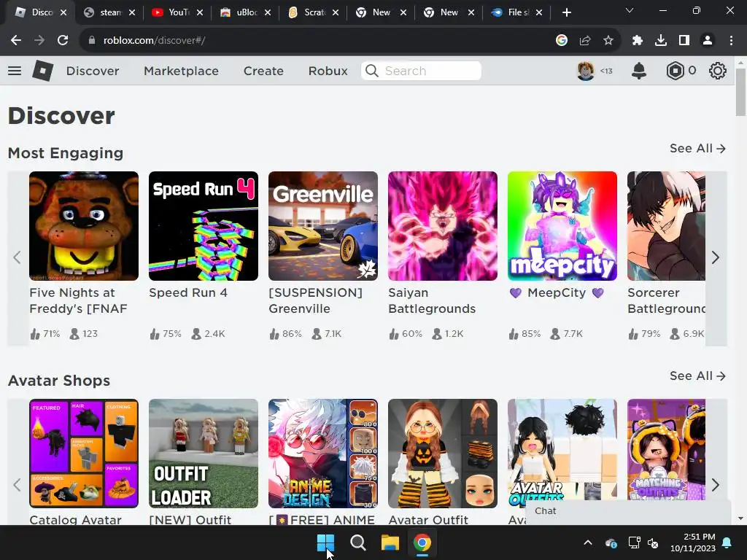Open the notifications bell in Roblox header
Image resolution: width=747 pixels, height=560 pixels.
tap(639, 71)
